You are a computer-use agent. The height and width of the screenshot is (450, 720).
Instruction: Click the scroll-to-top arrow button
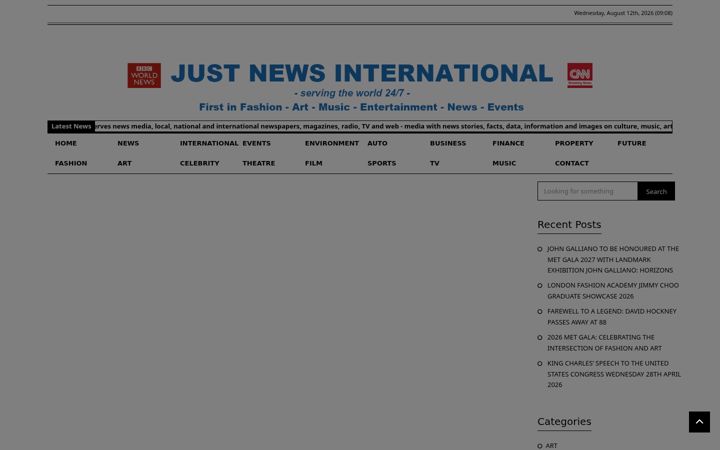pyautogui.click(x=699, y=422)
